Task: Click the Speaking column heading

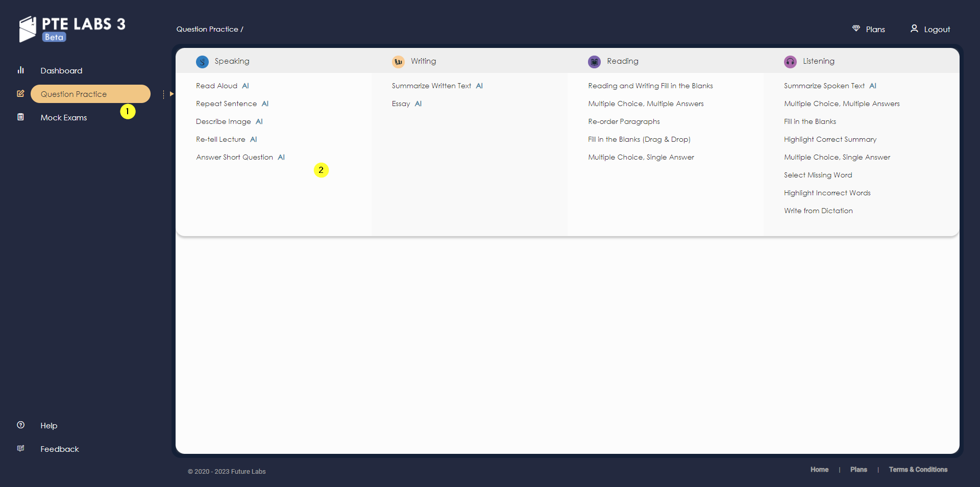Action: pos(232,61)
